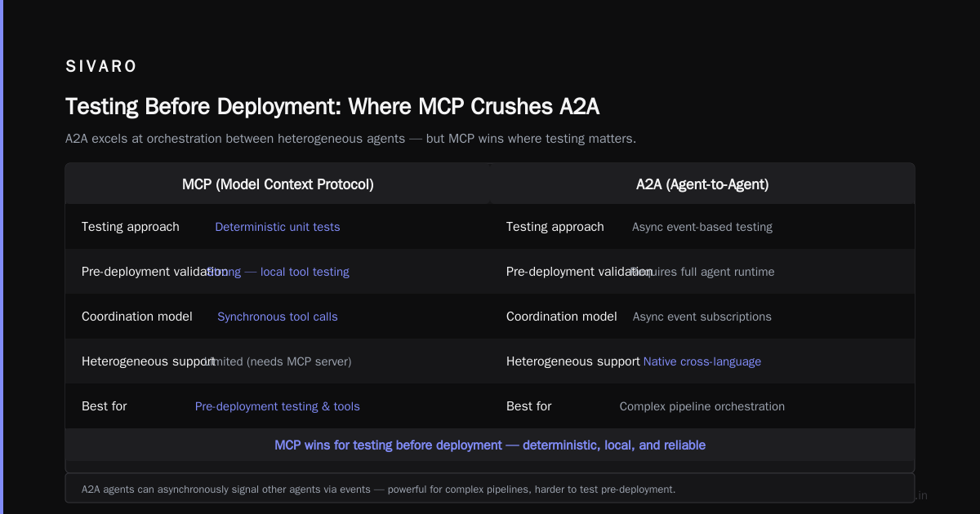Image resolution: width=980 pixels, height=514 pixels.
Task: Click 'Coordination model' label in the A2A column
Action: click(562, 317)
